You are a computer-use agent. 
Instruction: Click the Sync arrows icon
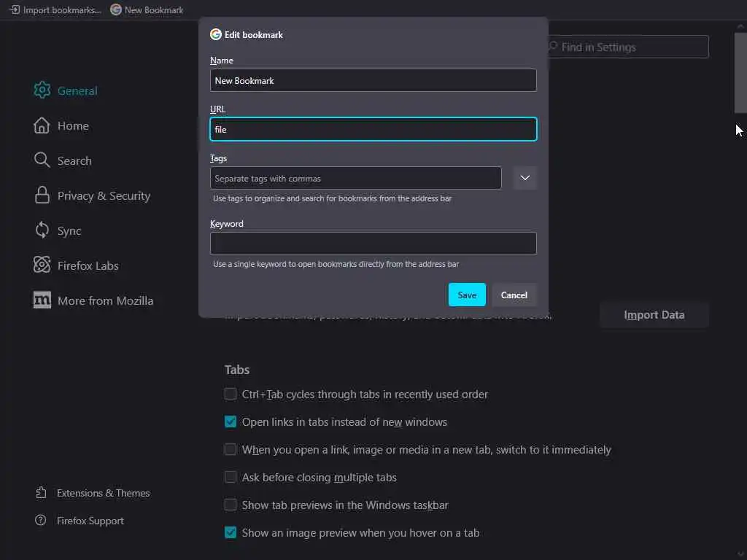(x=42, y=230)
